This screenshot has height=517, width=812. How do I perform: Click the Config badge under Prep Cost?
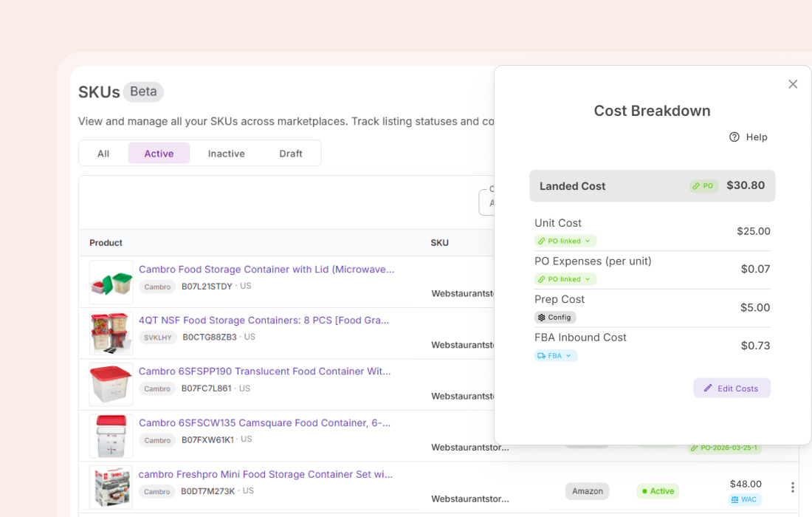[555, 318]
